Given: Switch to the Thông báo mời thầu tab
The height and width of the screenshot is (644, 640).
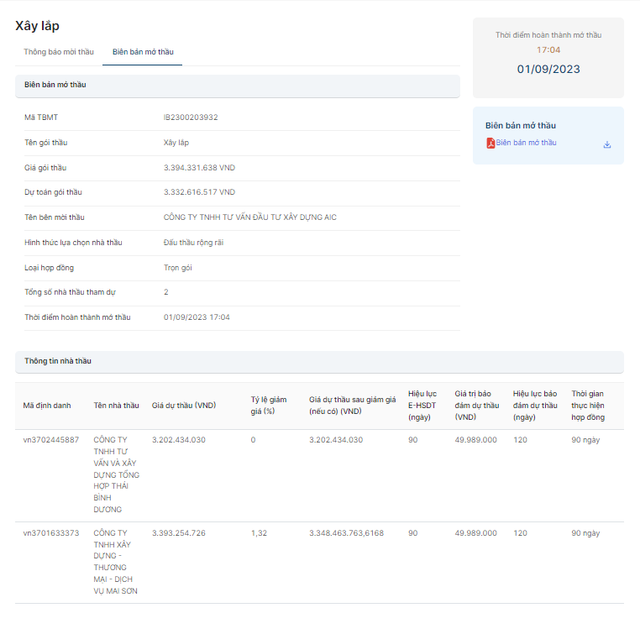Looking at the screenshot, I should pyautogui.click(x=58, y=51).
